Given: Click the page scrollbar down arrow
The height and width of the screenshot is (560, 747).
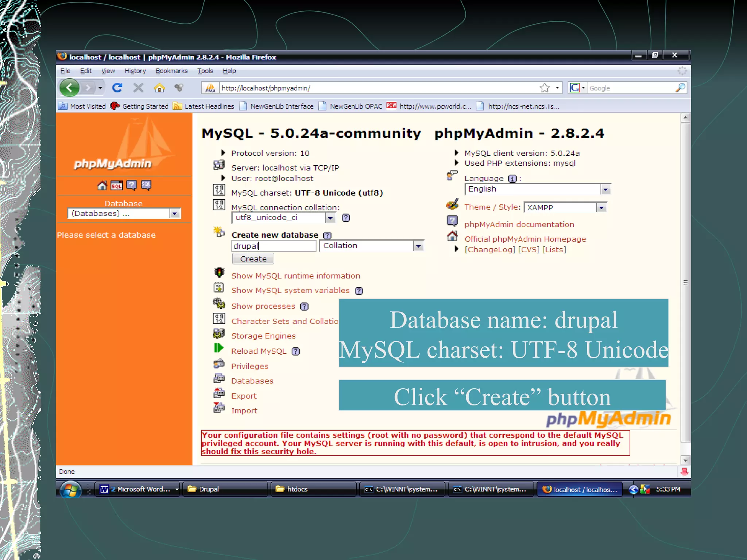Looking at the screenshot, I should coord(686,460).
